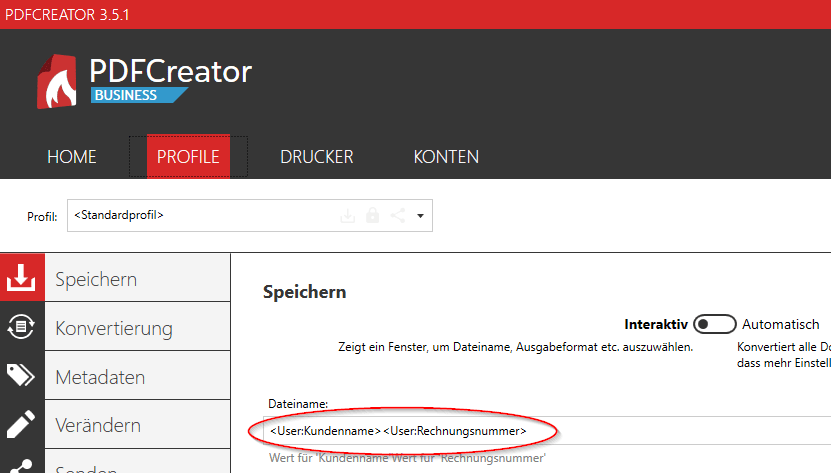Viewport: 831px width, 473px height.
Task: Click the Verändern pencil icon
Action: pyautogui.click(x=21, y=424)
